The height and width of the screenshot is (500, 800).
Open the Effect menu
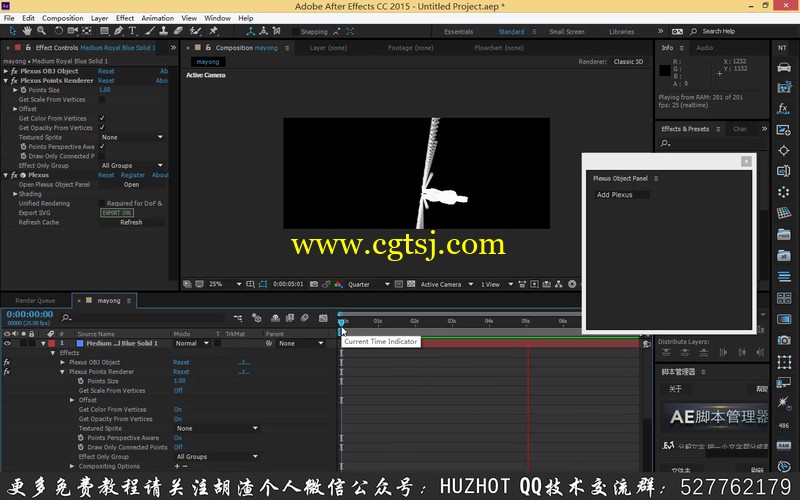click(124, 18)
